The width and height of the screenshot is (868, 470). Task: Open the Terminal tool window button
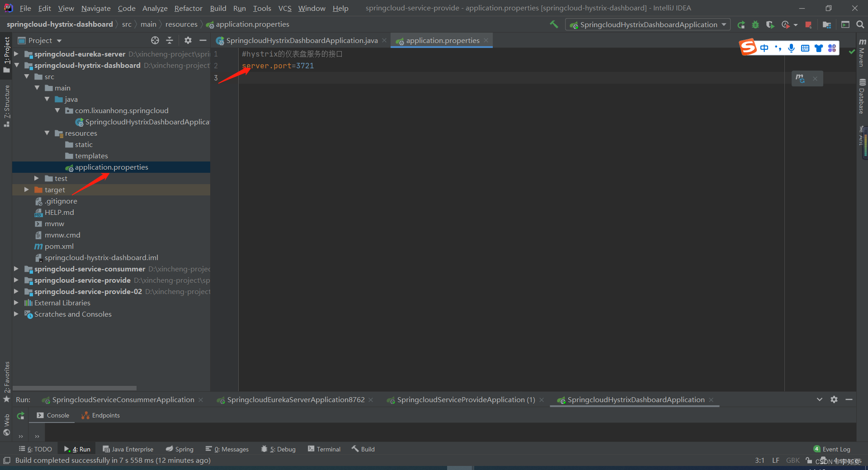click(324, 449)
